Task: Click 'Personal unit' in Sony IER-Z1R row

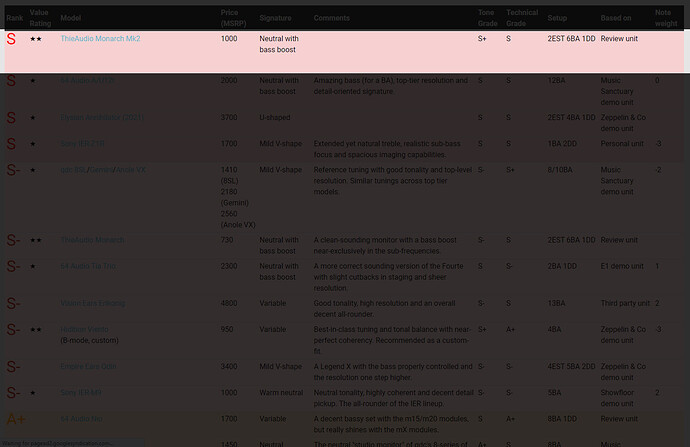Action: [x=622, y=144]
